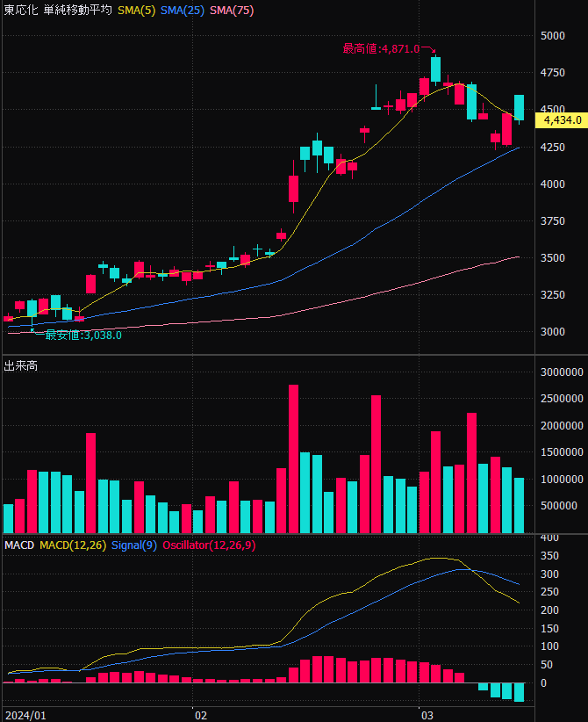The image size is (588, 722).
Task: Click the 3000 price axis label
Action: pos(553,331)
